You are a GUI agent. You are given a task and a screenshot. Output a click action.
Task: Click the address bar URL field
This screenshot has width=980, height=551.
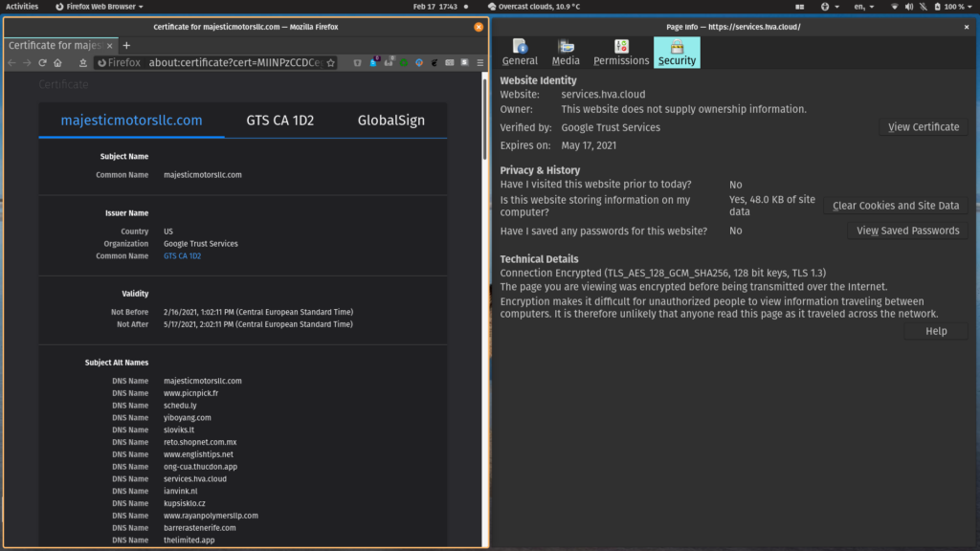tap(235, 62)
